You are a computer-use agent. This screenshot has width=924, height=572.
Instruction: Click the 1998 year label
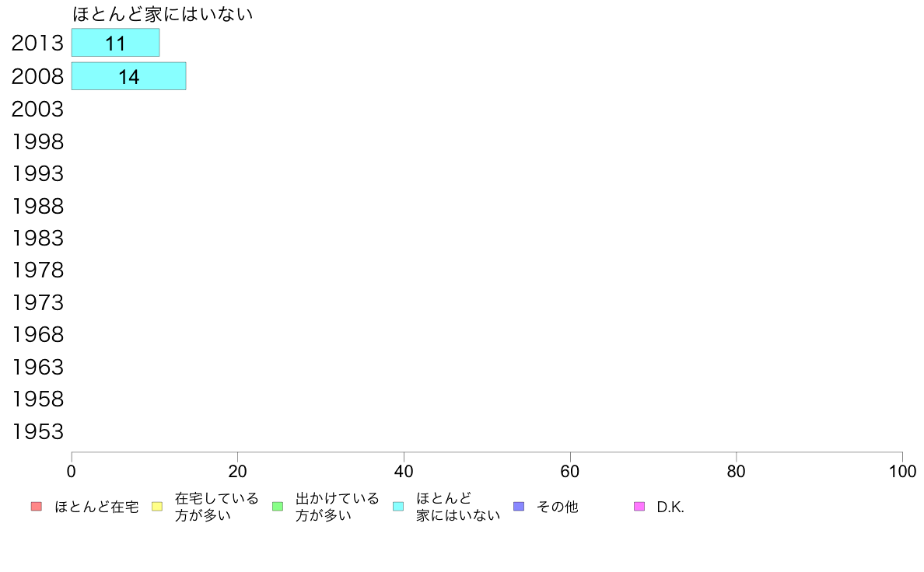coord(37,141)
